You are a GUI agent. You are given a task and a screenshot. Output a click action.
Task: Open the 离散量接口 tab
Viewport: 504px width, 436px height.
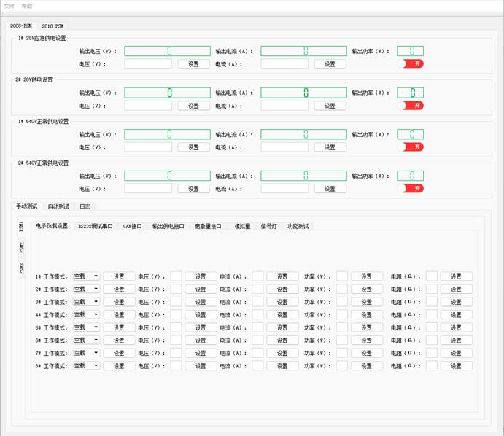208,226
